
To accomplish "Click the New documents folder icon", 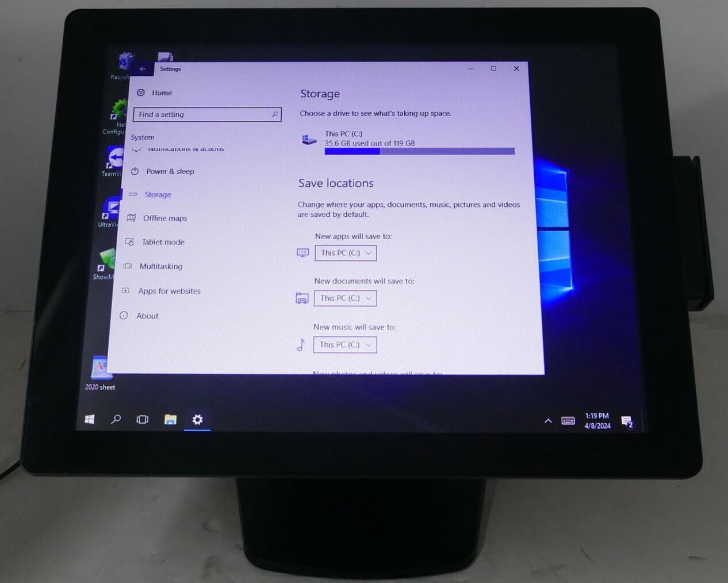I will pos(302,298).
